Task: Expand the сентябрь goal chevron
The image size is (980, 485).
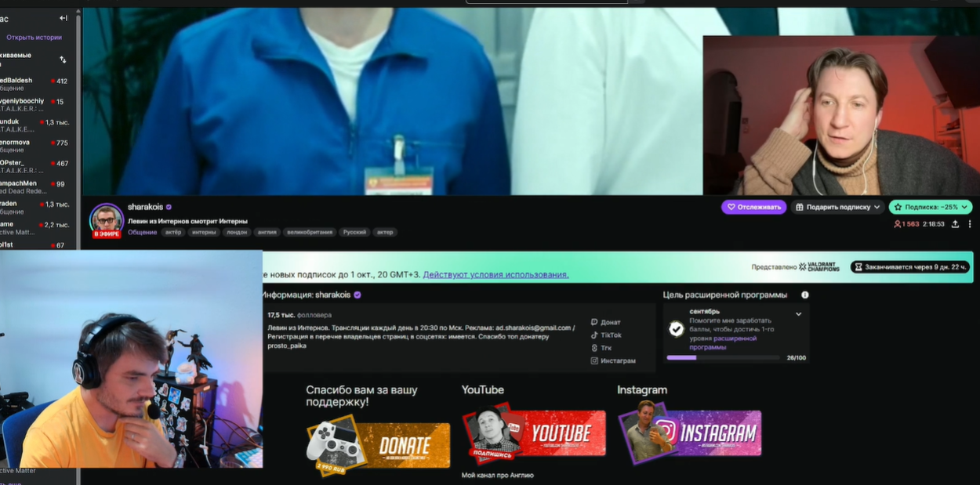Action: [x=798, y=314]
